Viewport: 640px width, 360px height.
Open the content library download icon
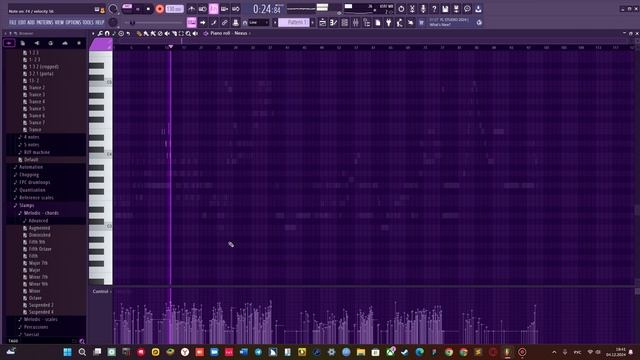(478, 9)
